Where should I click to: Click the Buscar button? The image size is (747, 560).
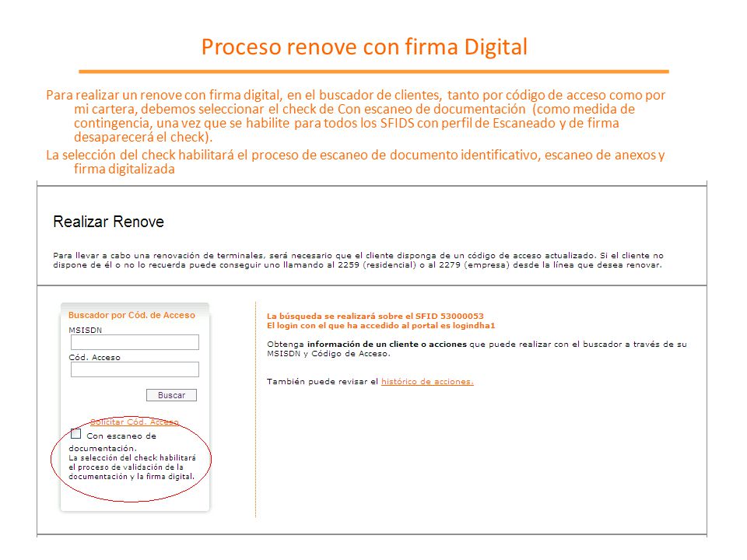click(x=171, y=395)
